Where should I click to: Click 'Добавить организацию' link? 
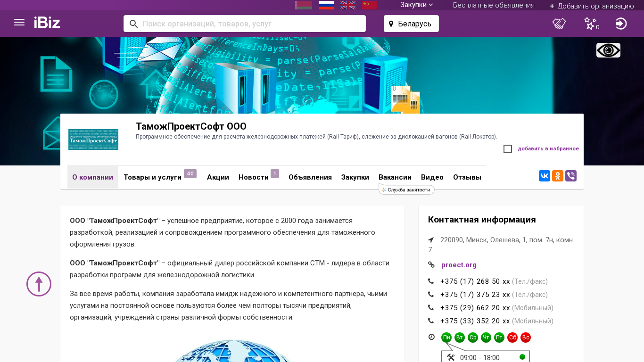tap(592, 6)
